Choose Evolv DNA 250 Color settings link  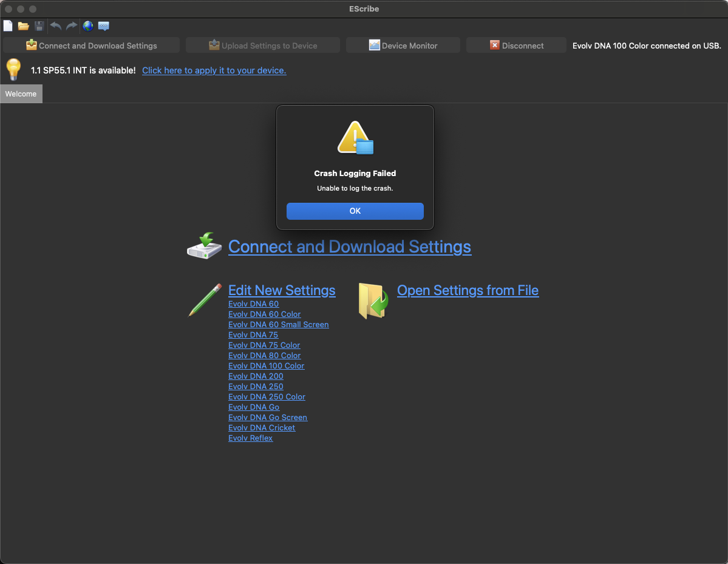tap(267, 396)
